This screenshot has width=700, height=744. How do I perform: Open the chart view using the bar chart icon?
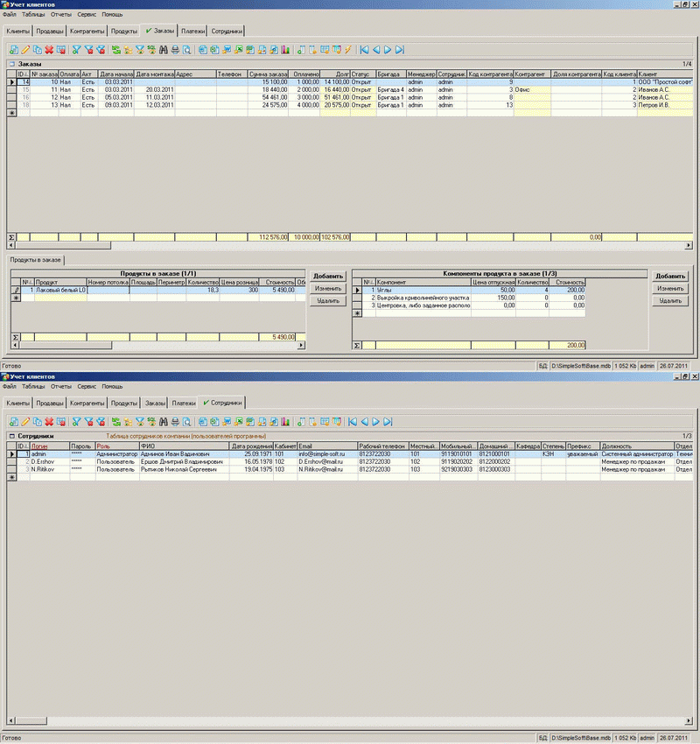pos(285,51)
